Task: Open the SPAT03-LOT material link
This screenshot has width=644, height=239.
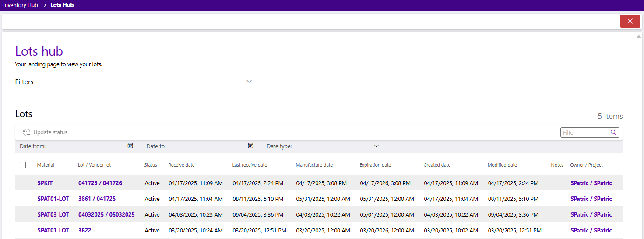Action: (53, 214)
